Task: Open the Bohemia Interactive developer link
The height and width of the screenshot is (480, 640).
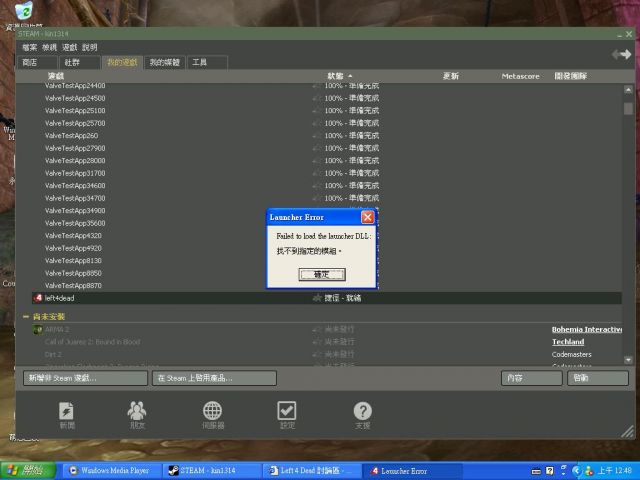Action: pos(587,329)
